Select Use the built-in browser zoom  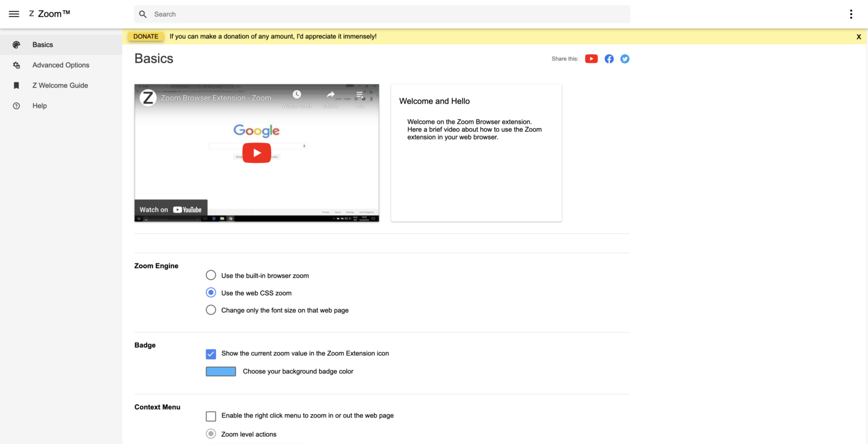click(x=211, y=275)
